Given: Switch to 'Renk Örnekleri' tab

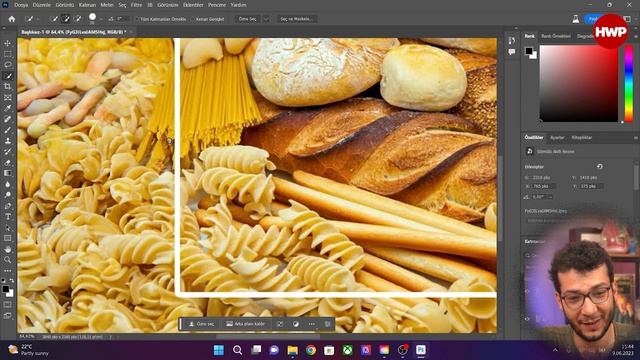Looking at the screenshot, I should [x=556, y=36].
